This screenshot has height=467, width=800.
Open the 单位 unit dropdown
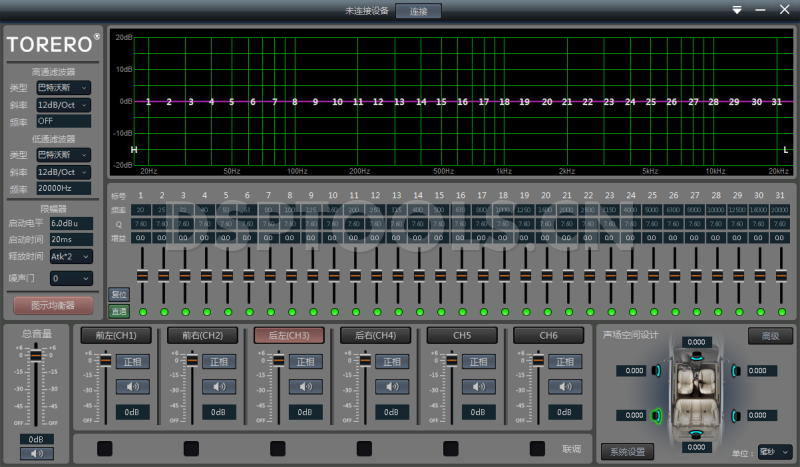[x=775, y=452]
